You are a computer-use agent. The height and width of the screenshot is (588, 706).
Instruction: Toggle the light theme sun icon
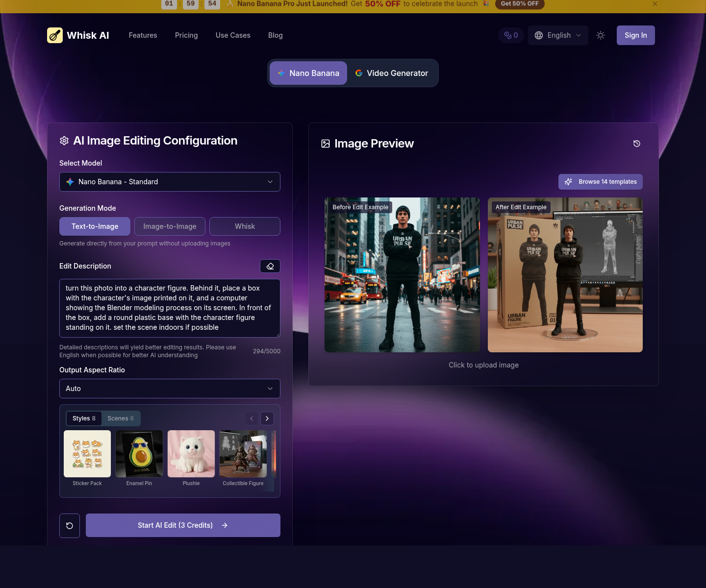[601, 35]
